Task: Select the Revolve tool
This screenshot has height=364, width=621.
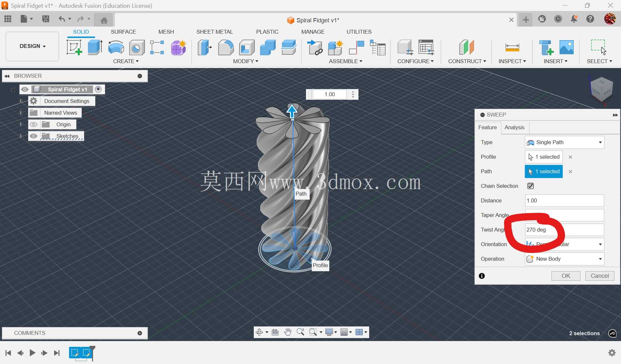Action: pos(116,47)
